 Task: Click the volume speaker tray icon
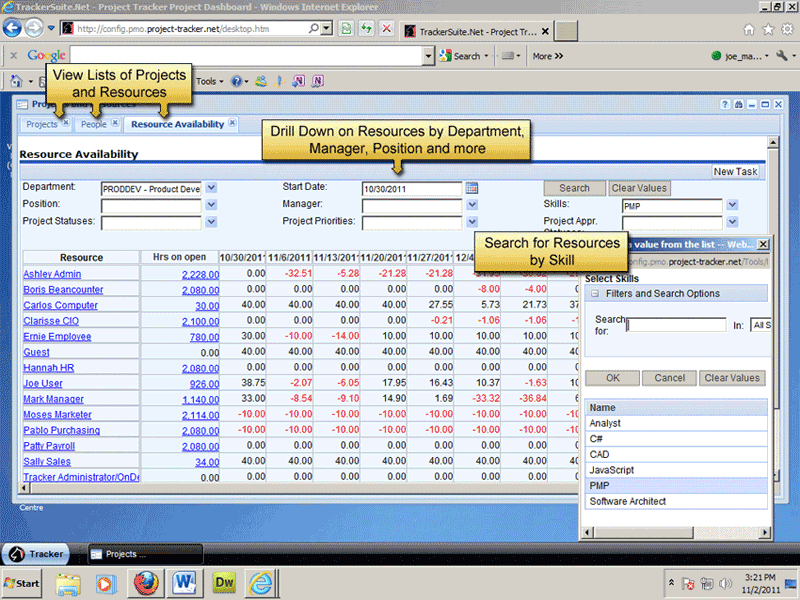click(x=724, y=583)
